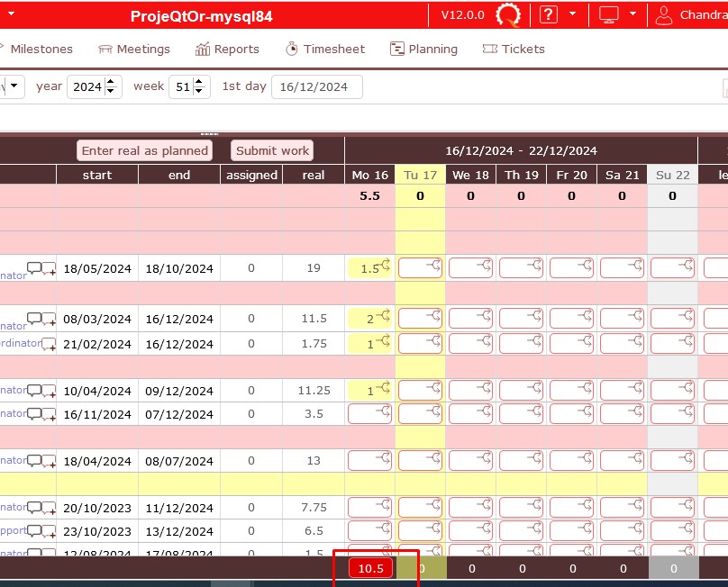Open the Planning menu
Viewport: 728px width, 587px height.
(x=423, y=49)
